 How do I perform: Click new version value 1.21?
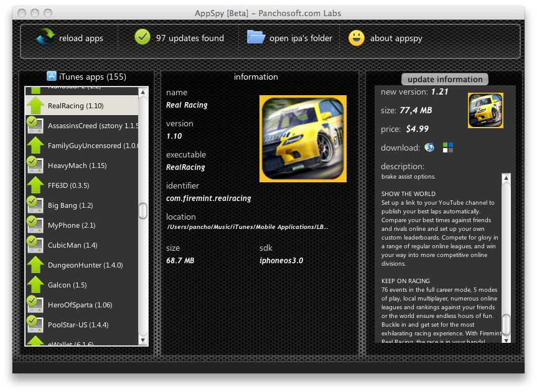point(439,91)
